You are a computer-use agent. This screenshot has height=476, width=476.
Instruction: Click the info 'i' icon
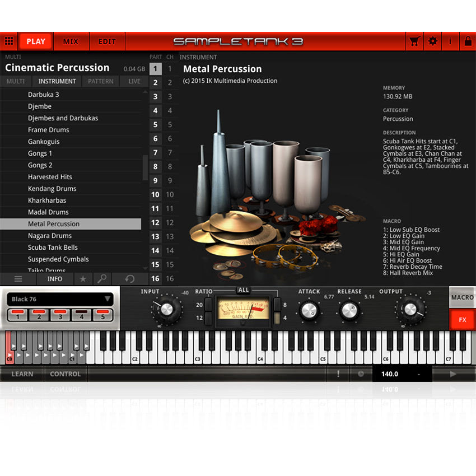[x=451, y=41]
